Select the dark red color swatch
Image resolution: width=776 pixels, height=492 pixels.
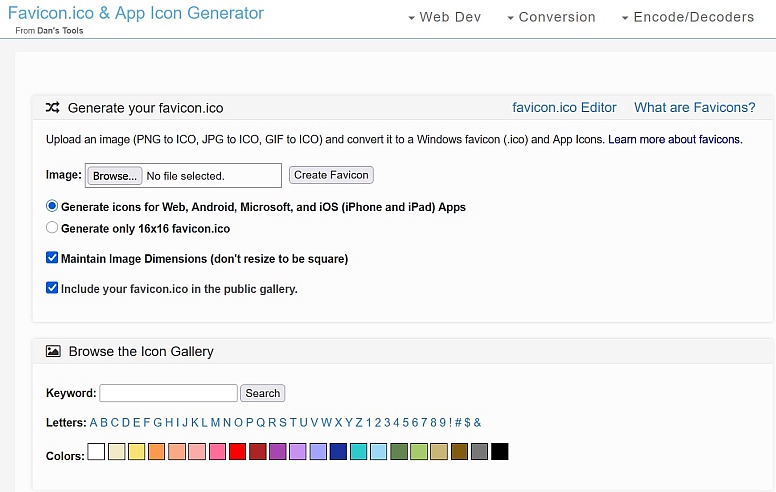tap(258, 451)
